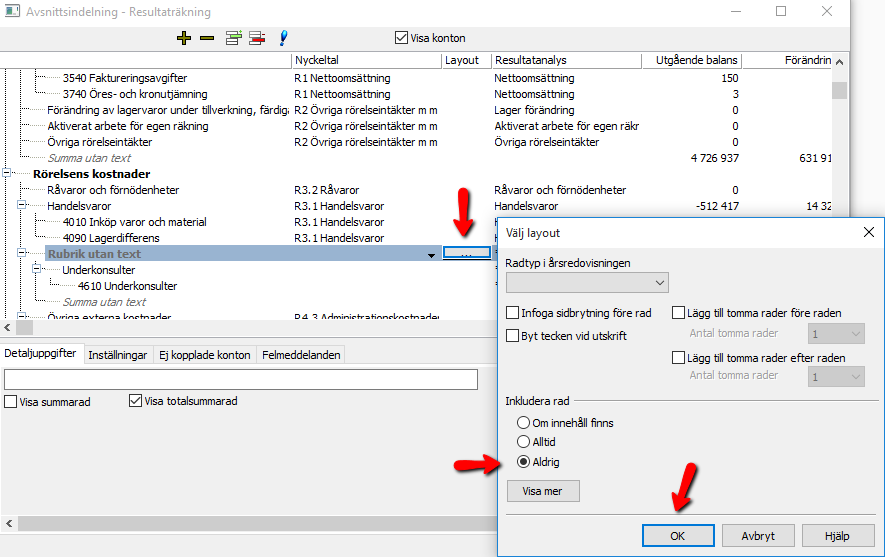Click the Hjälp button
Screen dimensions: 885x557
(x=837, y=536)
